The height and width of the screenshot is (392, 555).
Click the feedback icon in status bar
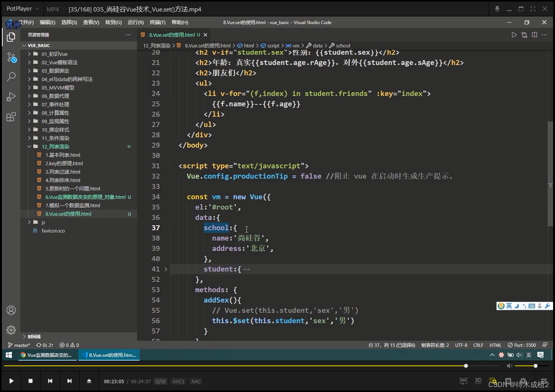[545, 345]
